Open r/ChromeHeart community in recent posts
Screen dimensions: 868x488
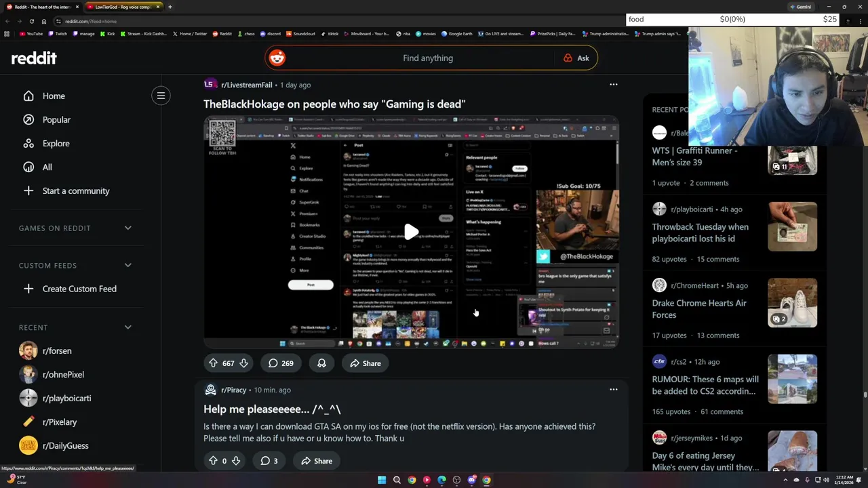(x=694, y=286)
